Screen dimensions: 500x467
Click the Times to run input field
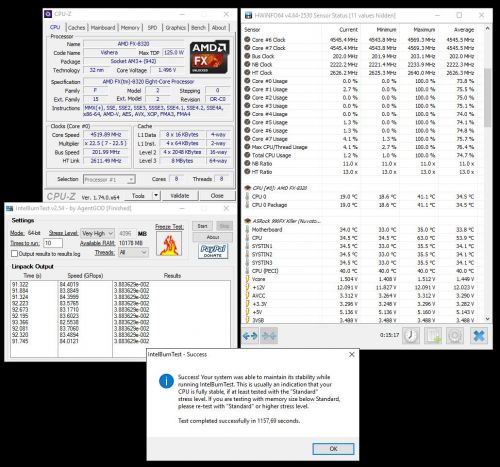point(53,243)
